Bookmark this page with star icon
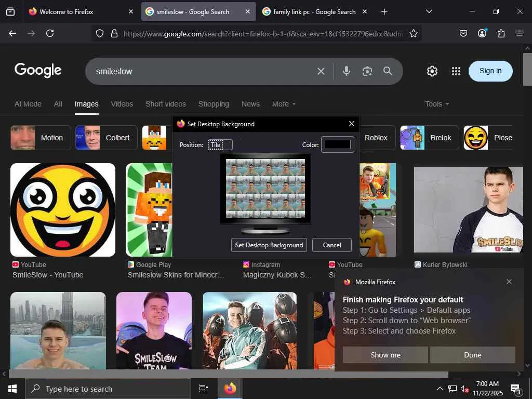Viewport: 532px width, 399px height. pos(413,33)
